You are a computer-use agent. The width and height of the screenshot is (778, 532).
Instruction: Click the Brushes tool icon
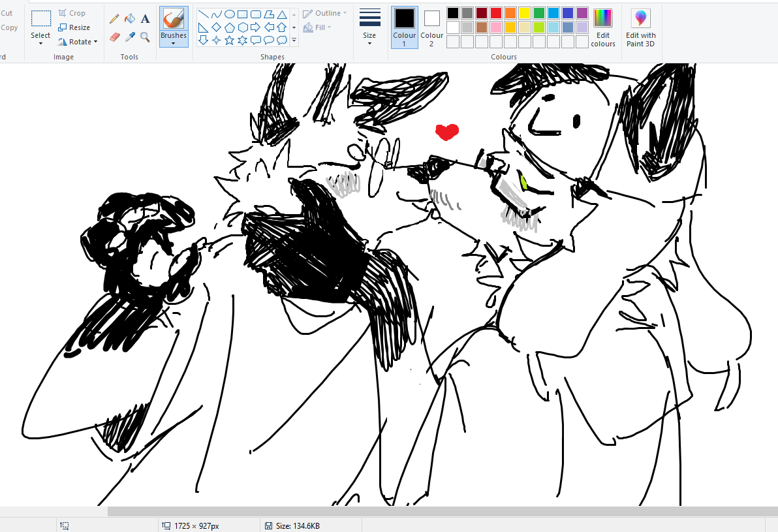click(174, 20)
